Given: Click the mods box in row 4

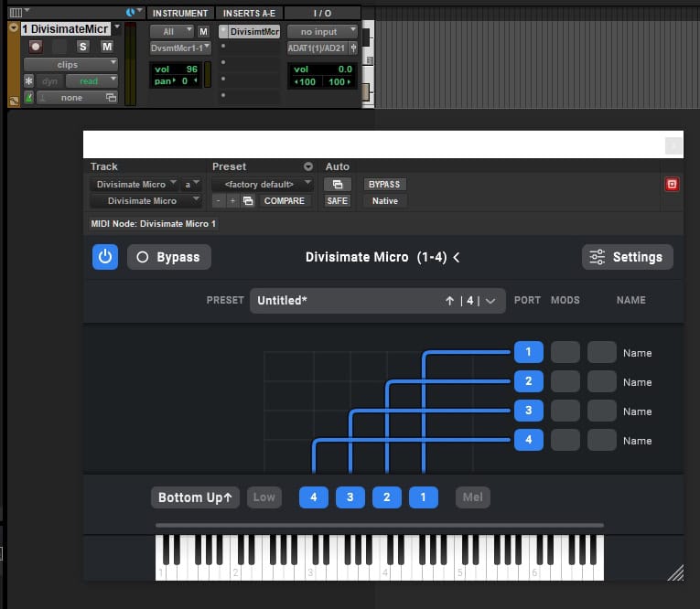Looking at the screenshot, I should (602, 440).
